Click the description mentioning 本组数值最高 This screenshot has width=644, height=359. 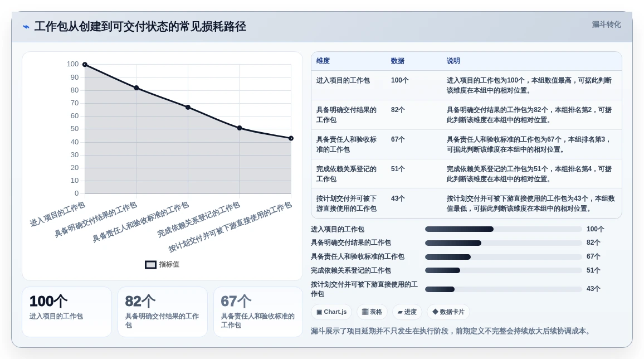click(529, 85)
